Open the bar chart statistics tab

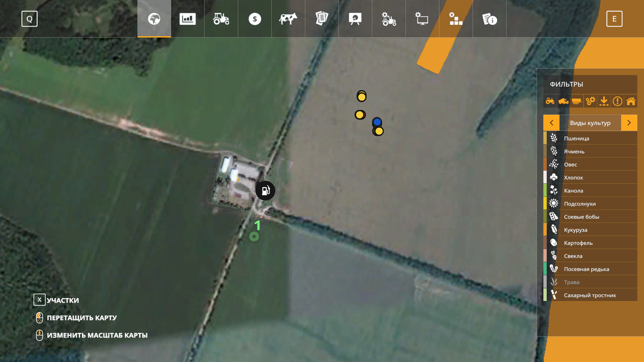188,19
